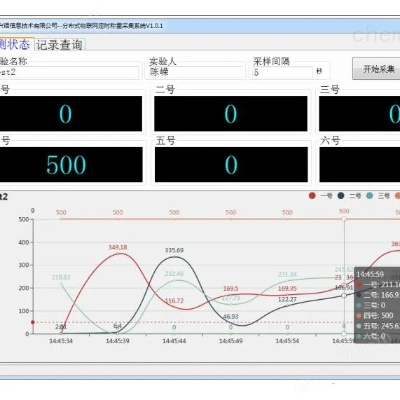Click the 218.83 data label
400x400 pixels.
point(61,277)
